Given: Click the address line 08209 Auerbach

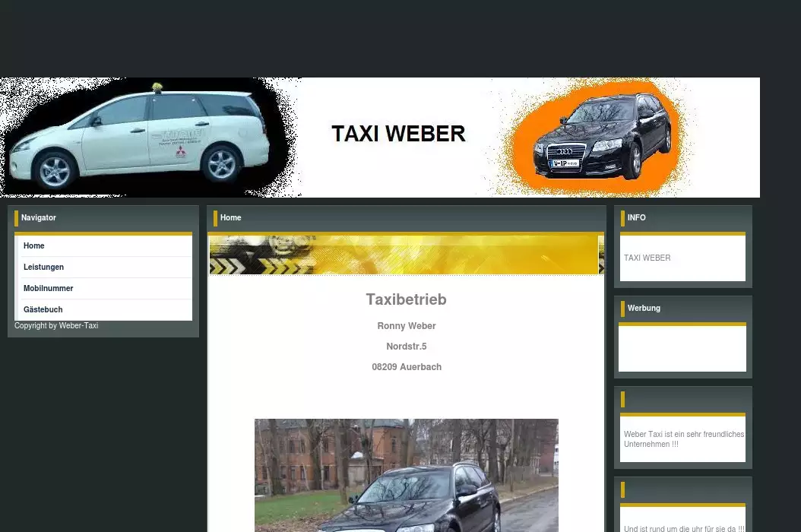Looking at the screenshot, I should tap(406, 367).
